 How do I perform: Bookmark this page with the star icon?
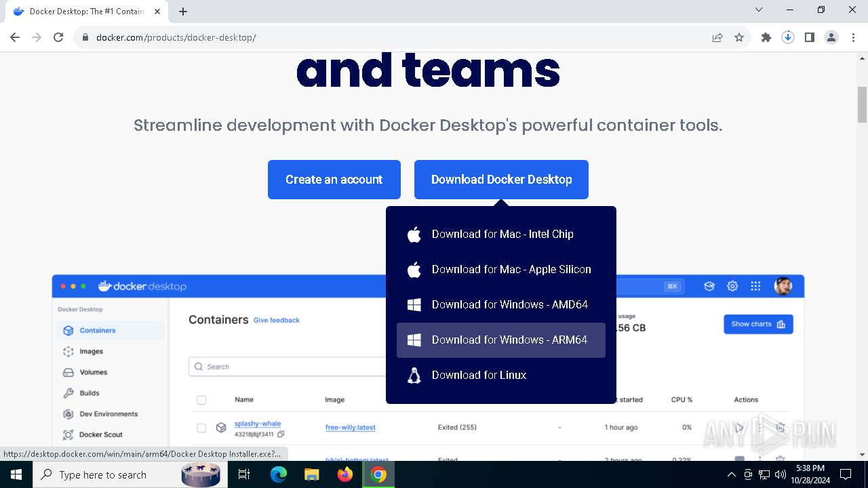pos(739,37)
